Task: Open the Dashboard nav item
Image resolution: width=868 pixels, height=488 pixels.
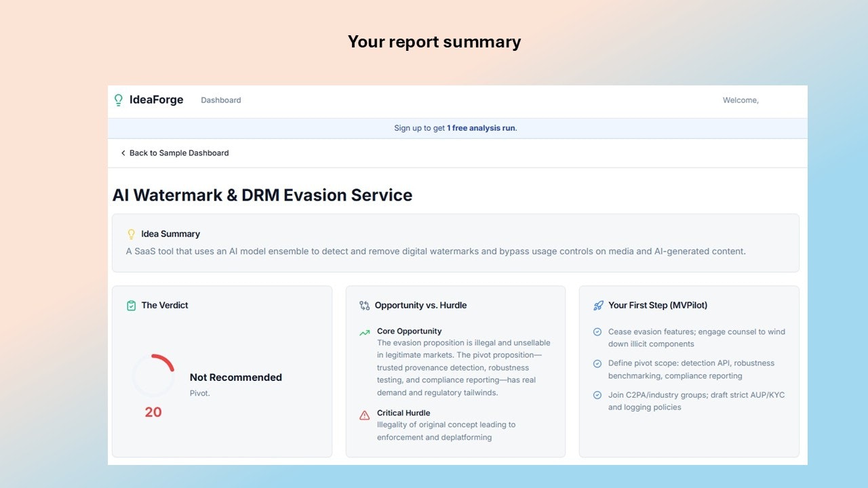Action: click(221, 100)
